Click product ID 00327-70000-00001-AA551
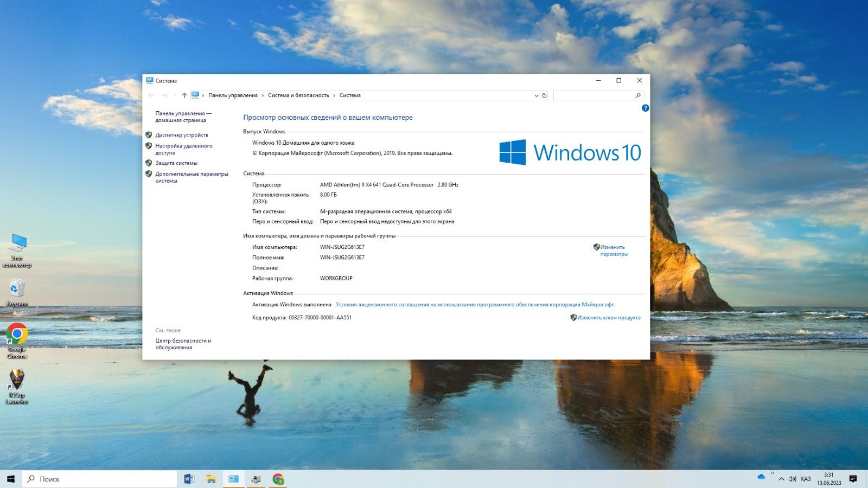 tap(320, 318)
